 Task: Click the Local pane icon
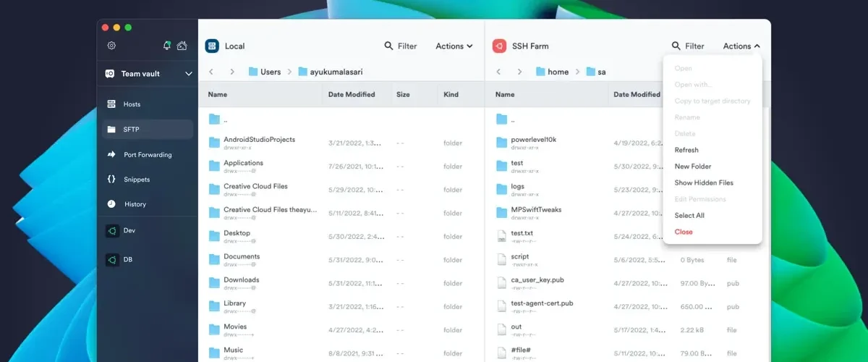[212, 46]
